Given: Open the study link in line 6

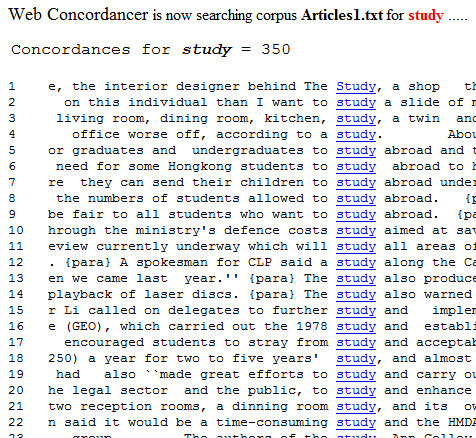Looking at the screenshot, I should click(356, 167).
